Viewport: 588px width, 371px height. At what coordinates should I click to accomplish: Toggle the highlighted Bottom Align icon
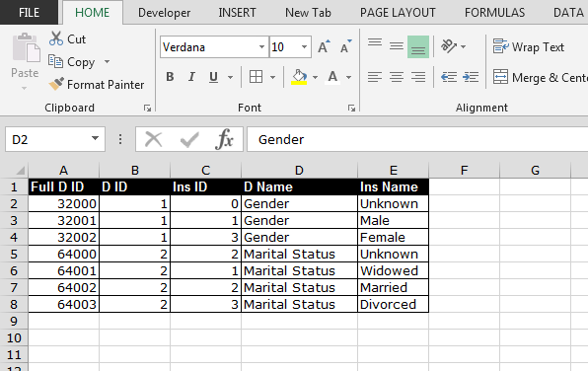[418, 47]
